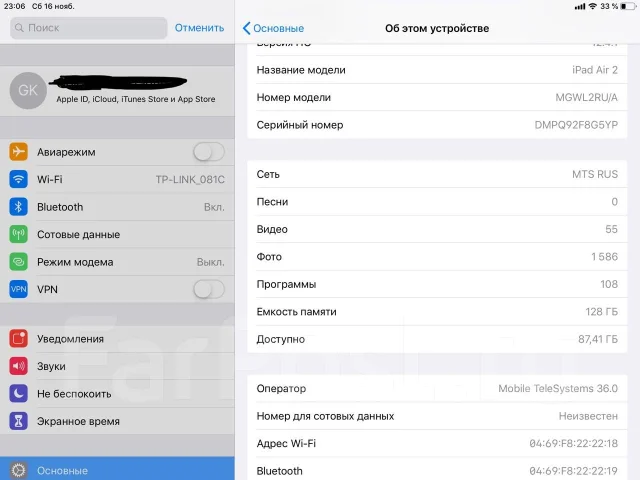Tap Отменить to cancel search
This screenshot has width=640, height=480.
[x=199, y=28]
